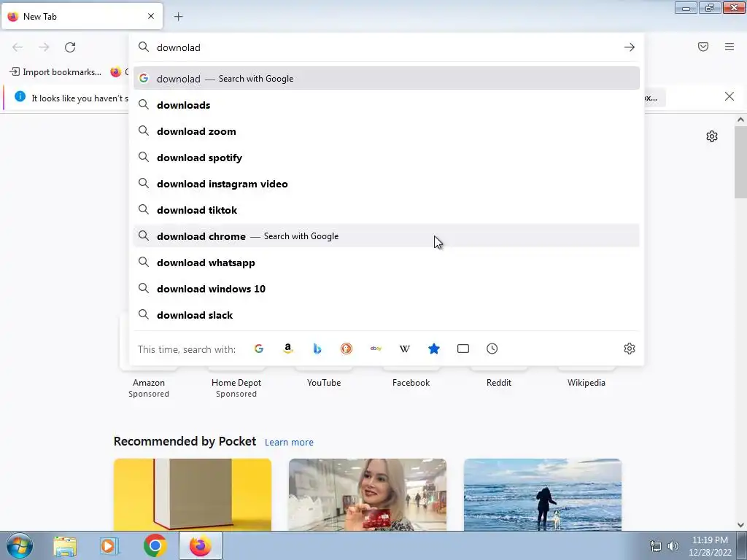This screenshot has width=747, height=560.
Task: Open a new tab with plus button
Action: [178, 17]
